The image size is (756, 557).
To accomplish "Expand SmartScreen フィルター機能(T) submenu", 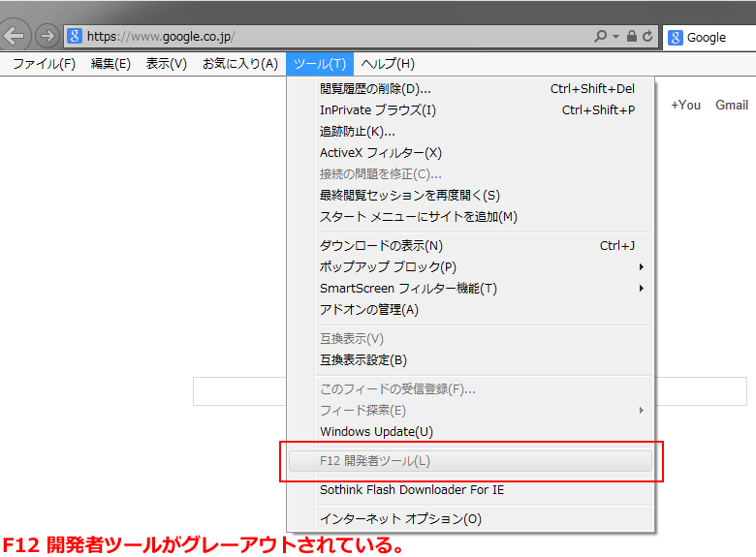I will tap(471, 288).
